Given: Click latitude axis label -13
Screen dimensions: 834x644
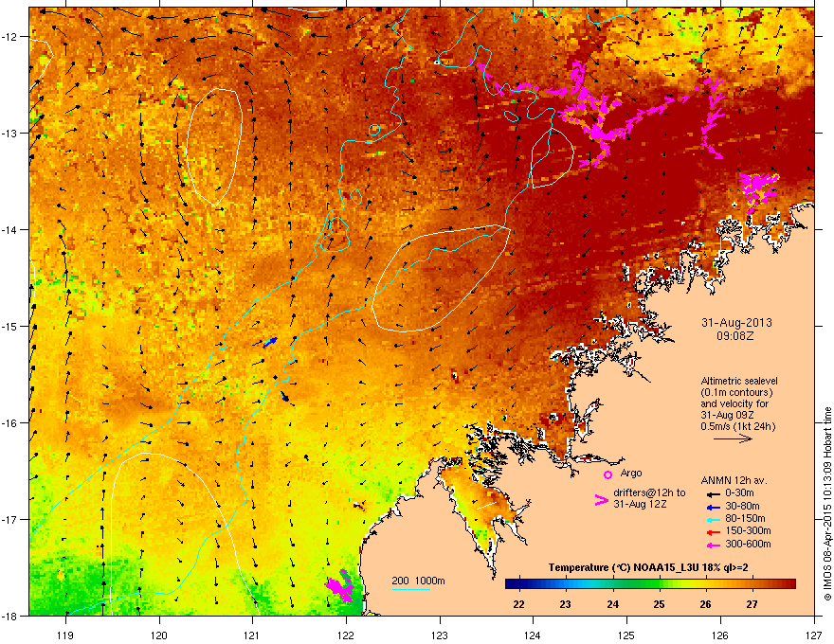Looking at the screenshot, I should (x=10, y=134).
